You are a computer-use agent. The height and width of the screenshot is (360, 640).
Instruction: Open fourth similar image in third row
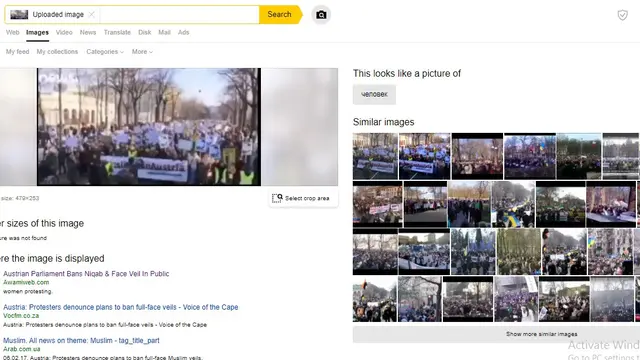518,252
